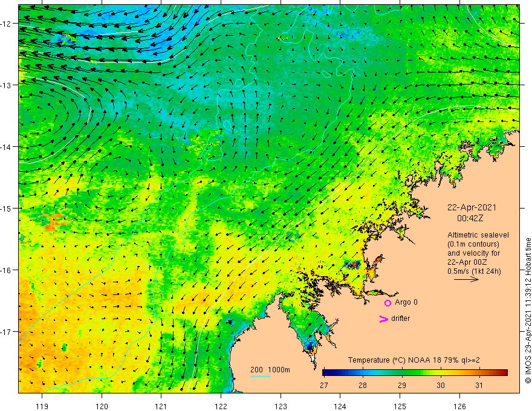Click the 31 tick on the color bar
Viewport: 532px width, 411px height.
479,385
